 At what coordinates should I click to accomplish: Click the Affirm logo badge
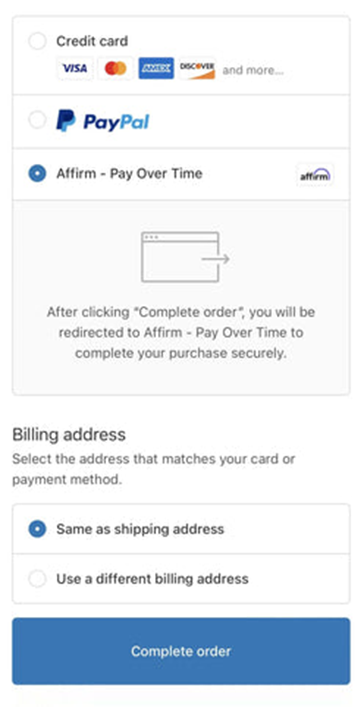tap(316, 175)
